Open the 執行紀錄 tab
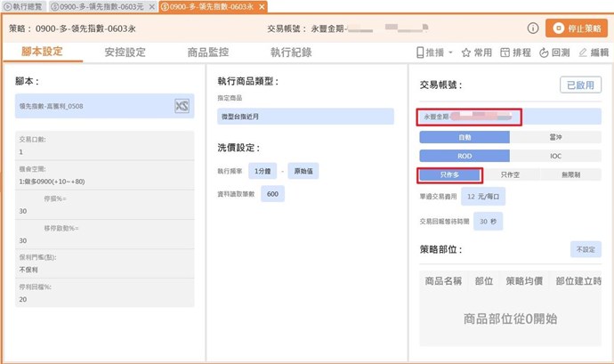This screenshot has width=614, height=364. point(291,53)
